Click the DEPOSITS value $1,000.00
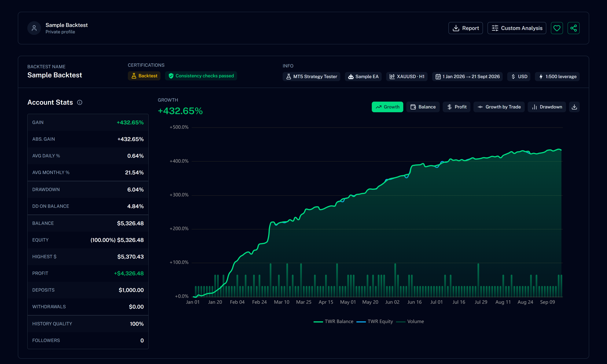Viewport: 607px width, 364px height. tap(131, 290)
